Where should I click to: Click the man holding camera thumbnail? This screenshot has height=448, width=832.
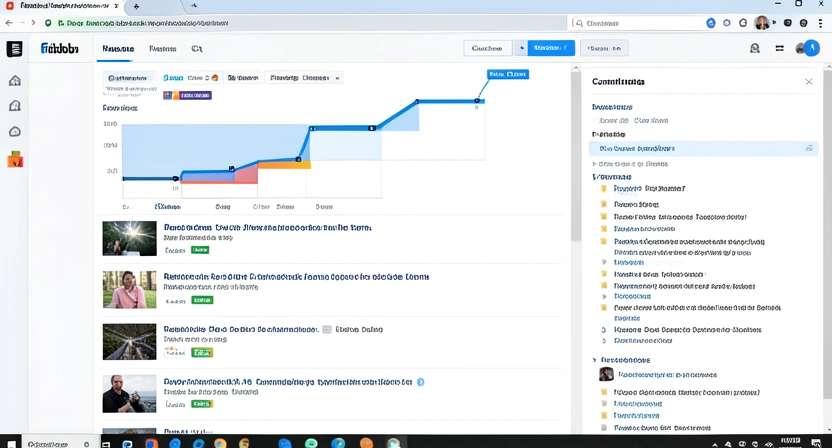(129, 394)
